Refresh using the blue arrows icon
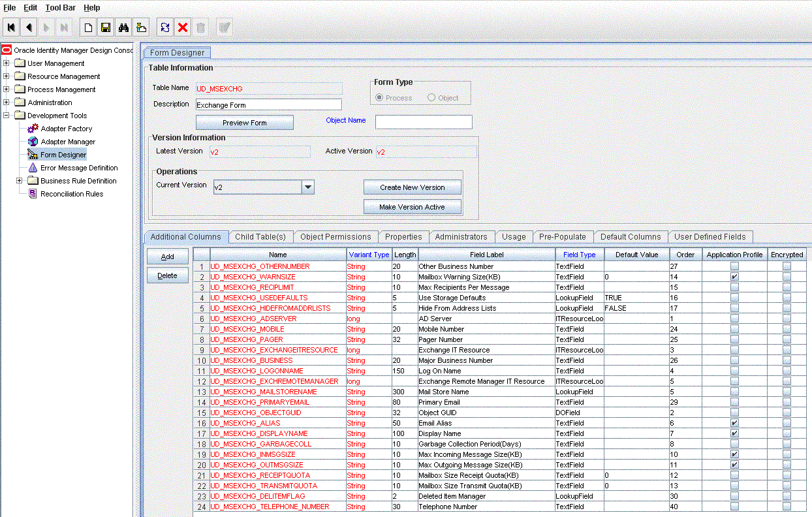The width and height of the screenshot is (812, 517). pos(165,27)
